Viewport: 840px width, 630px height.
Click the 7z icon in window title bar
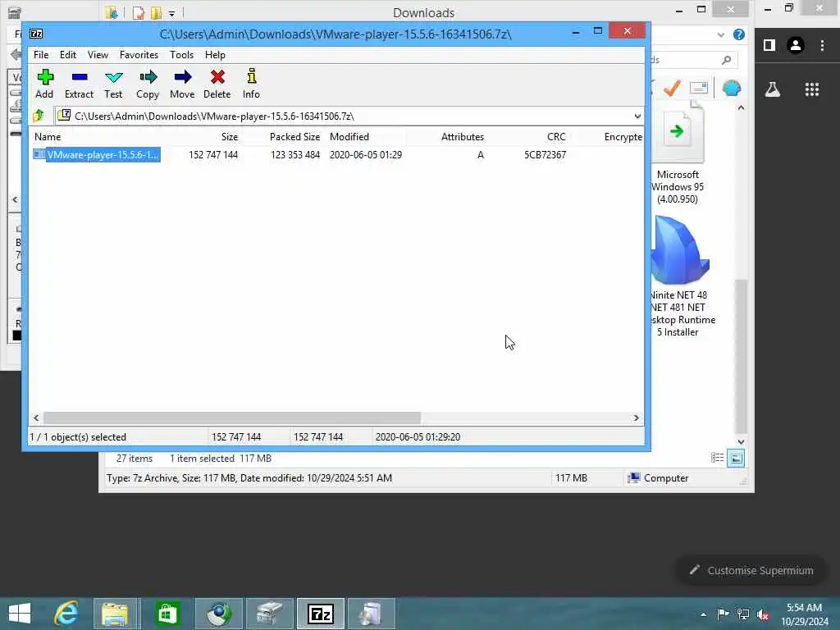(36, 34)
